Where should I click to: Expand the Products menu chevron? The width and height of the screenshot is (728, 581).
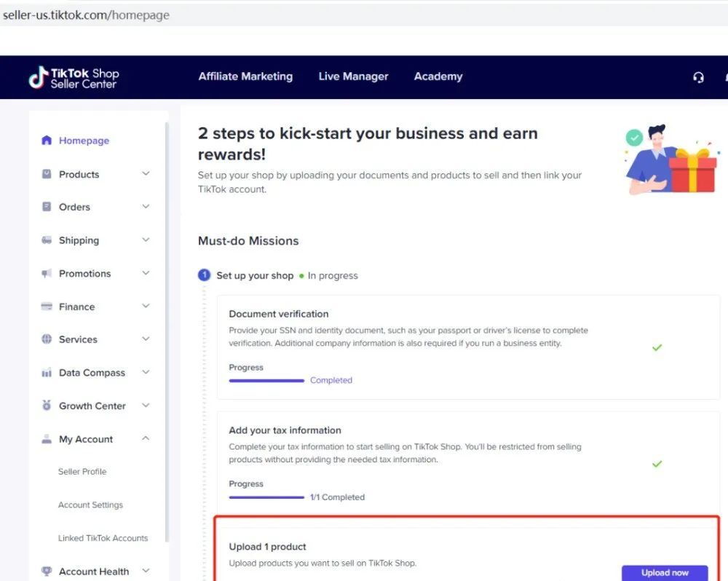pos(146,174)
